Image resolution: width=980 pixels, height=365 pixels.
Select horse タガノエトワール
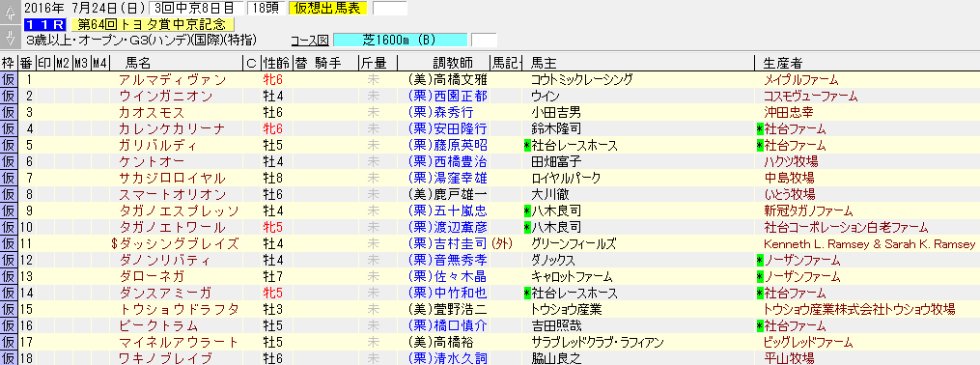[173, 228]
